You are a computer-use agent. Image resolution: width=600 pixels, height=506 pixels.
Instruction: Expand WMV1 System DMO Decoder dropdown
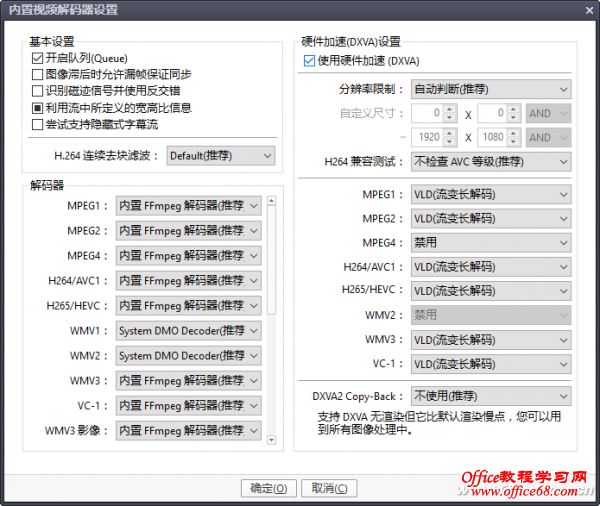point(188,331)
